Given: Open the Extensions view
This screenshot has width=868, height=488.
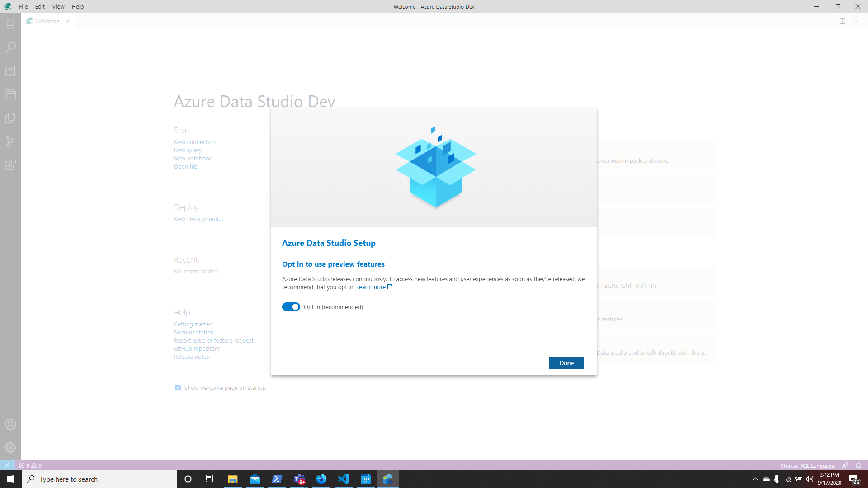Looking at the screenshot, I should point(10,165).
